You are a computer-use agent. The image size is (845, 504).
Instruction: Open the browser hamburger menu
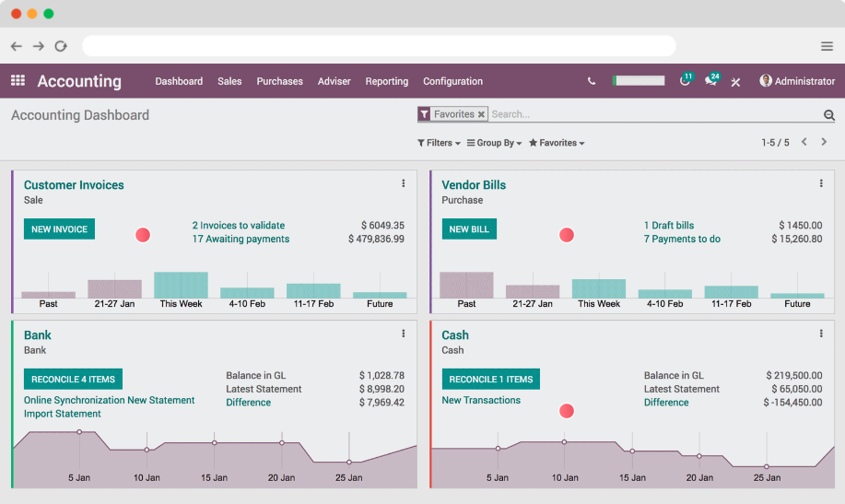[827, 46]
